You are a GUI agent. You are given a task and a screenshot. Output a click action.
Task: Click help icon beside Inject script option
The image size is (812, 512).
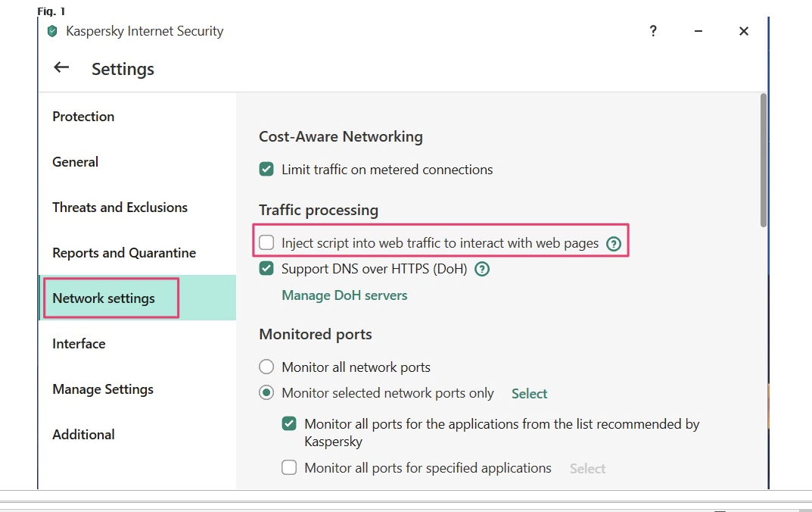[x=614, y=244]
